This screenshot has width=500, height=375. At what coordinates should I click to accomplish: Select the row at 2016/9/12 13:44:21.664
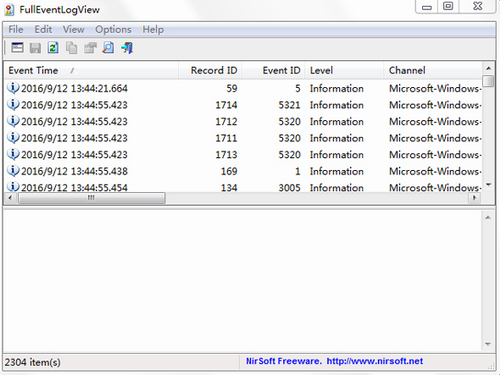click(243, 88)
